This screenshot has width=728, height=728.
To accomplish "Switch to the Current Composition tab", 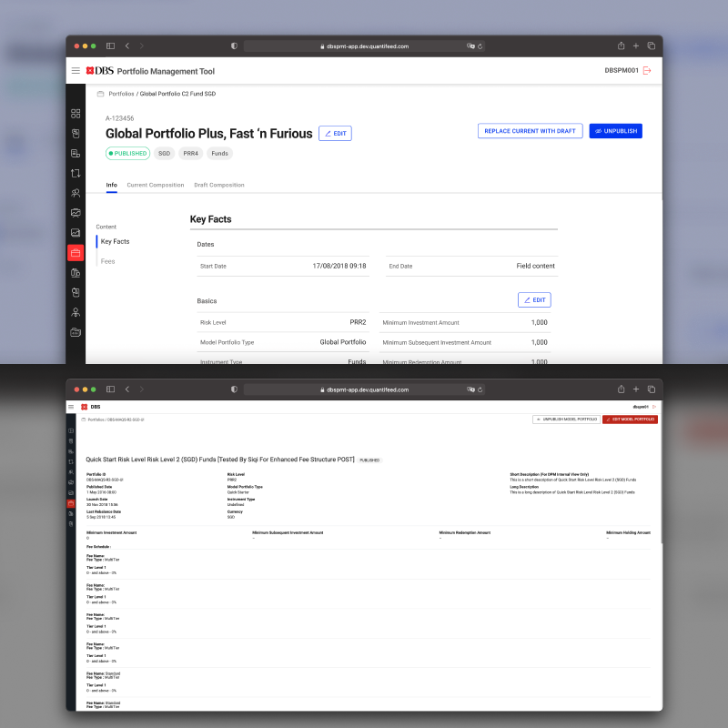I will click(x=155, y=185).
